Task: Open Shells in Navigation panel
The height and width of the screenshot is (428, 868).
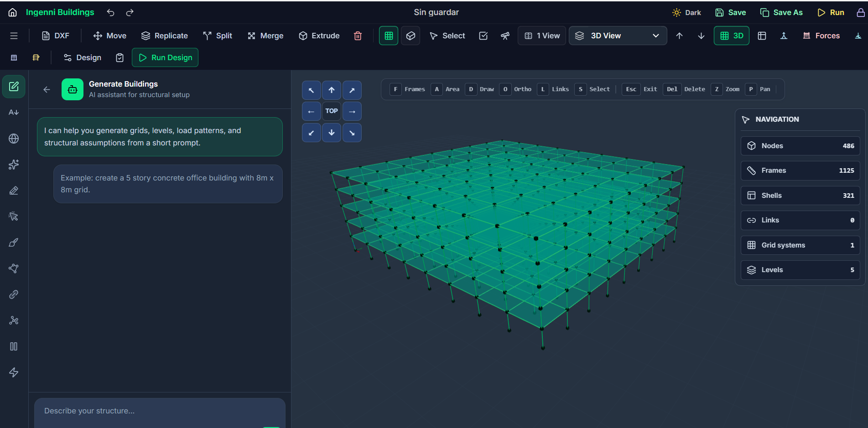Action: (800, 196)
